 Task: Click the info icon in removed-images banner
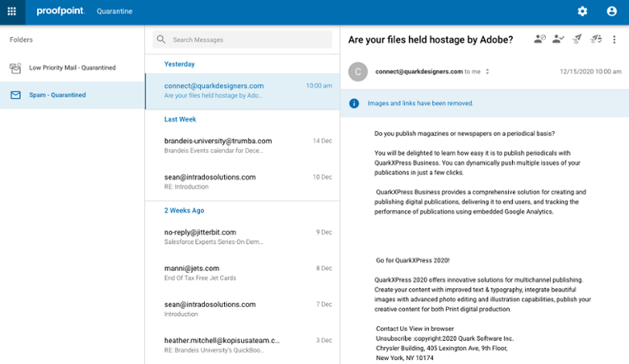point(354,103)
